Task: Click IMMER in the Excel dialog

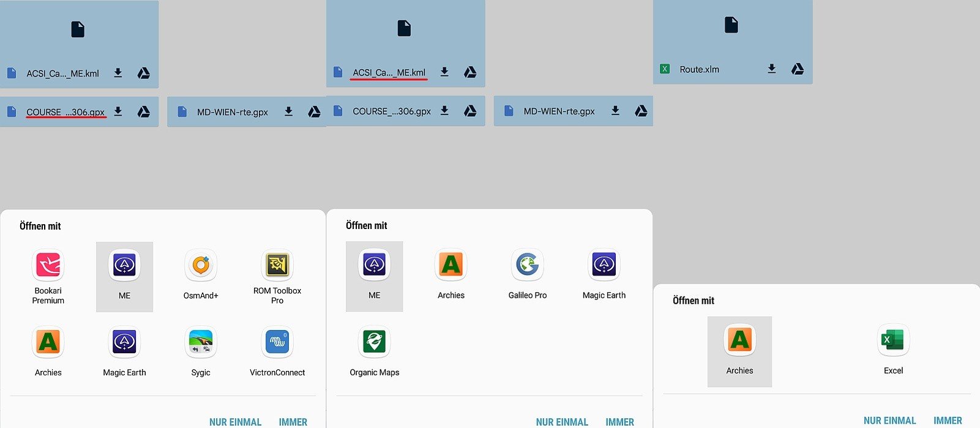Action: point(947,421)
